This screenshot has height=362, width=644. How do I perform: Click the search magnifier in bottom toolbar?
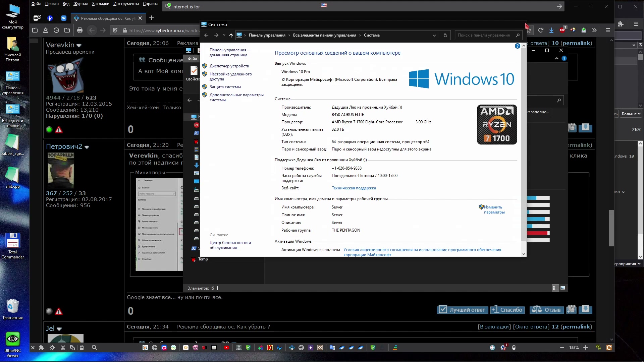pyautogui.click(x=95, y=348)
